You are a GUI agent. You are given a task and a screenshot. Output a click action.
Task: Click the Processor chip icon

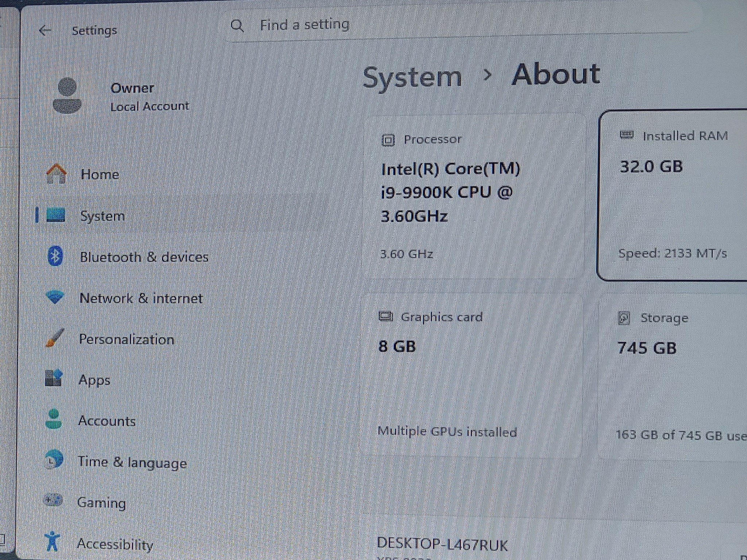point(388,140)
